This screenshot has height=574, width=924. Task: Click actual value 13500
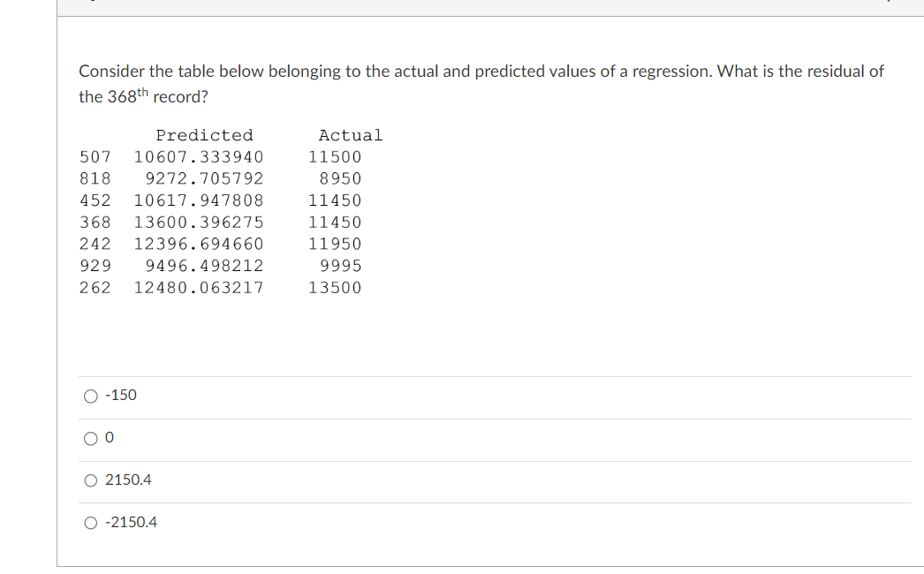335,288
